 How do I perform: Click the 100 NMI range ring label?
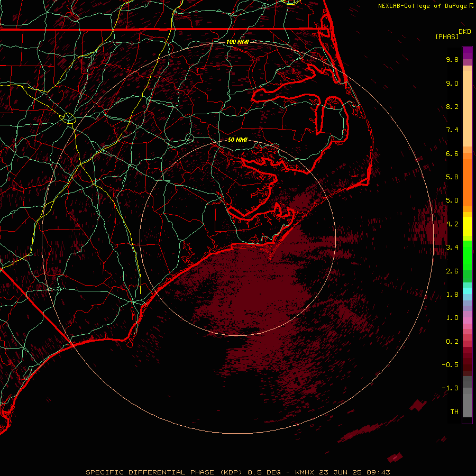[237, 42]
